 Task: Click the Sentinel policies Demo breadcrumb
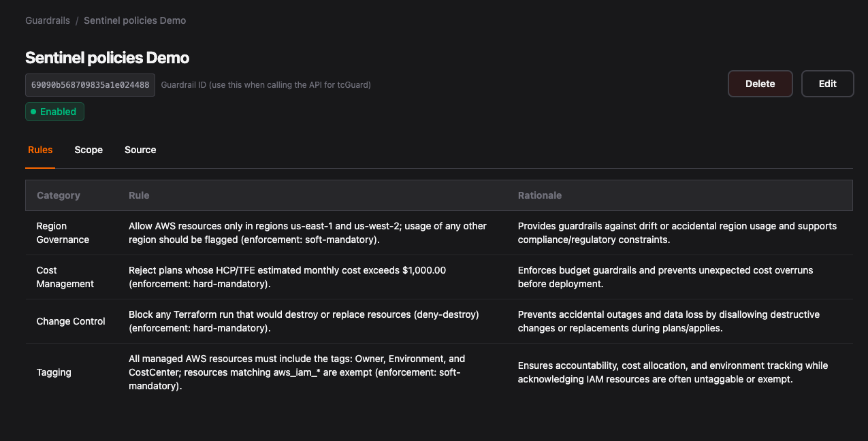(135, 20)
